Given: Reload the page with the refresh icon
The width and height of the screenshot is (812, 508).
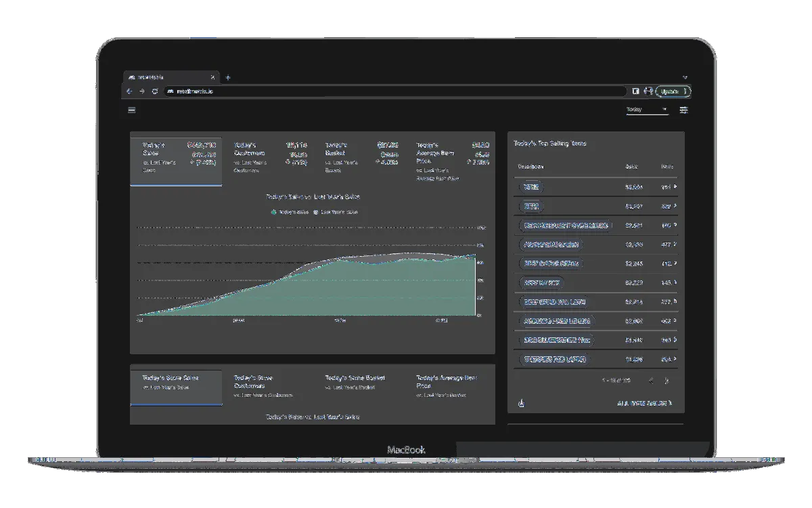Looking at the screenshot, I should (155, 91).
